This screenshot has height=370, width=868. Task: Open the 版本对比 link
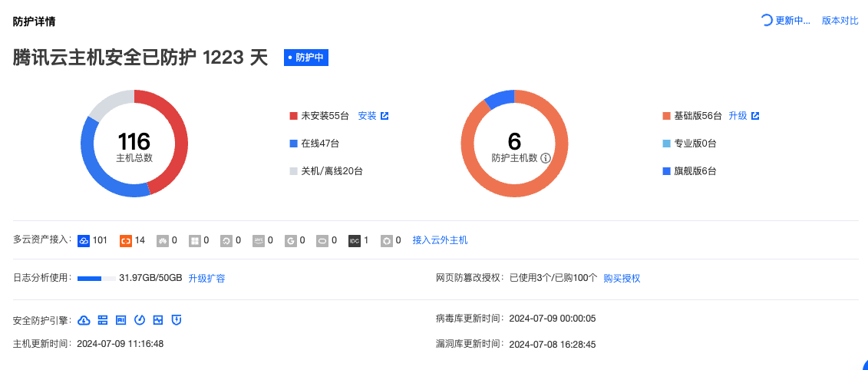[x=840, y=21]
